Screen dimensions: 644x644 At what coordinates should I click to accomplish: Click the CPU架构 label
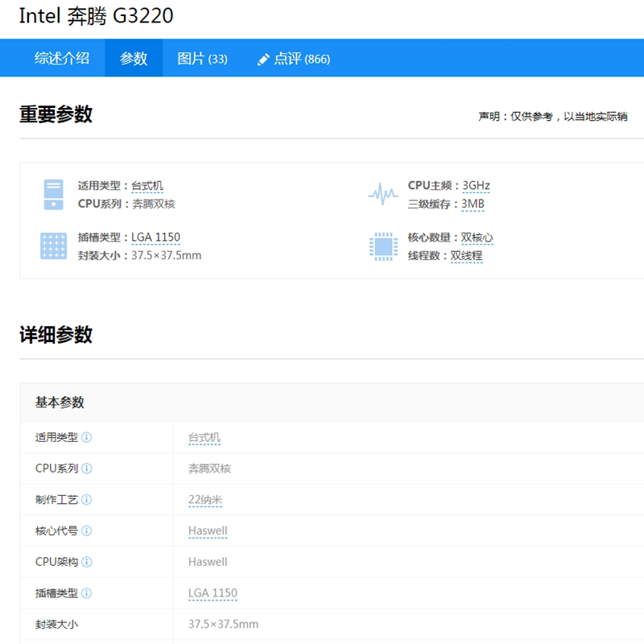coord(56,562)
